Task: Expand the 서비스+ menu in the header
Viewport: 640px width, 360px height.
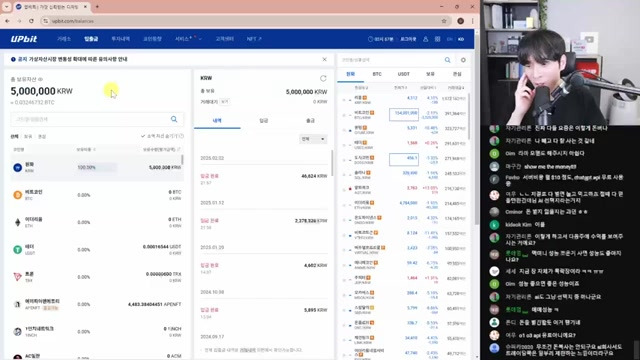Action: (188, 39)
